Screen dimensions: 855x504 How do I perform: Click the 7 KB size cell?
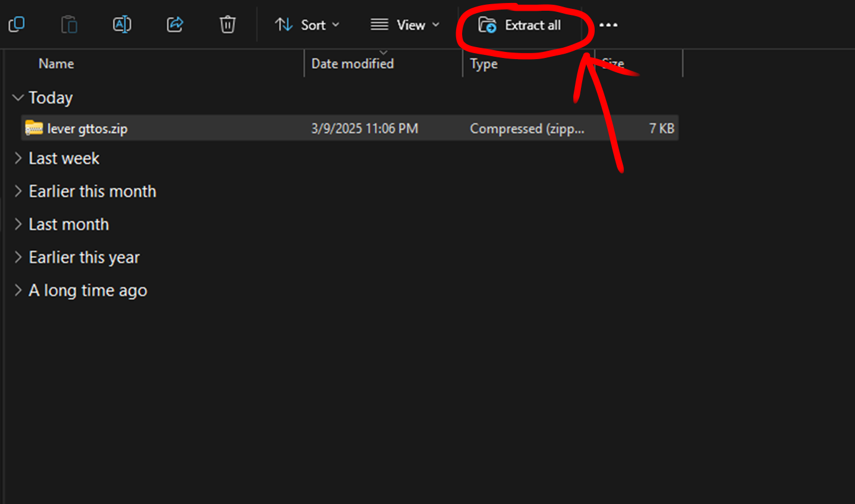pyautogui.click(x=662, y=128)
